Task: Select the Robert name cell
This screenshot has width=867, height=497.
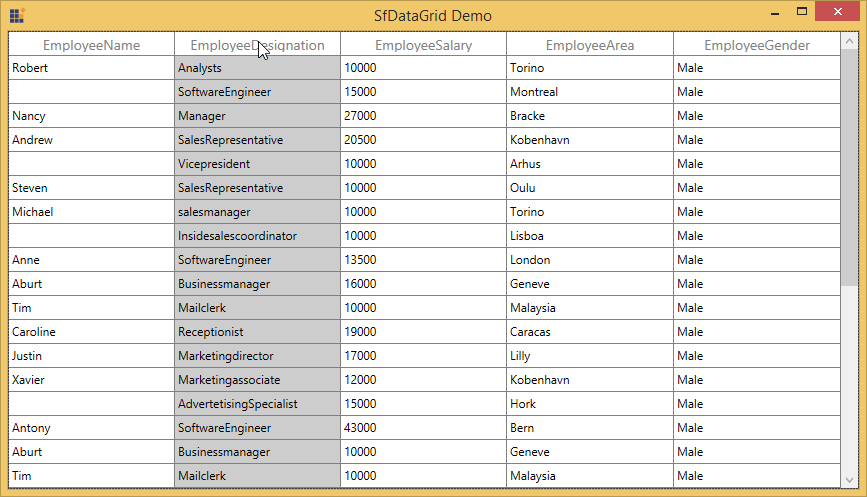Action: pyautogui.click(x=91, y=68)
